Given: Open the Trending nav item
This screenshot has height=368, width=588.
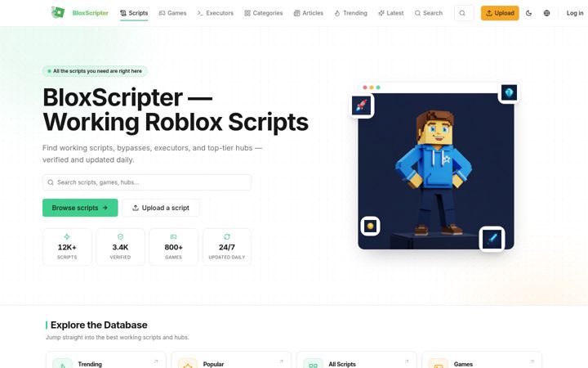Looking at the screenshot, I should click(x=350, y=13).
